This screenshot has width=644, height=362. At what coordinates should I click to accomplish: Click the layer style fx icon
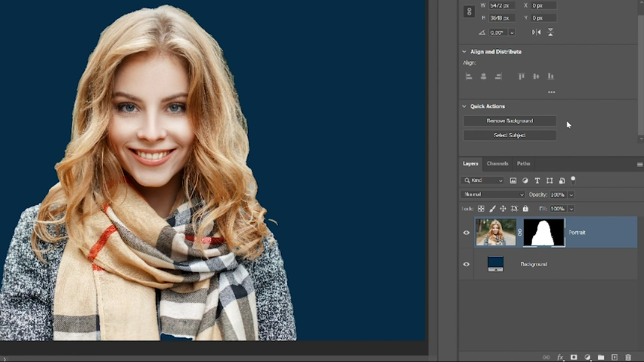tap(560, 357)
